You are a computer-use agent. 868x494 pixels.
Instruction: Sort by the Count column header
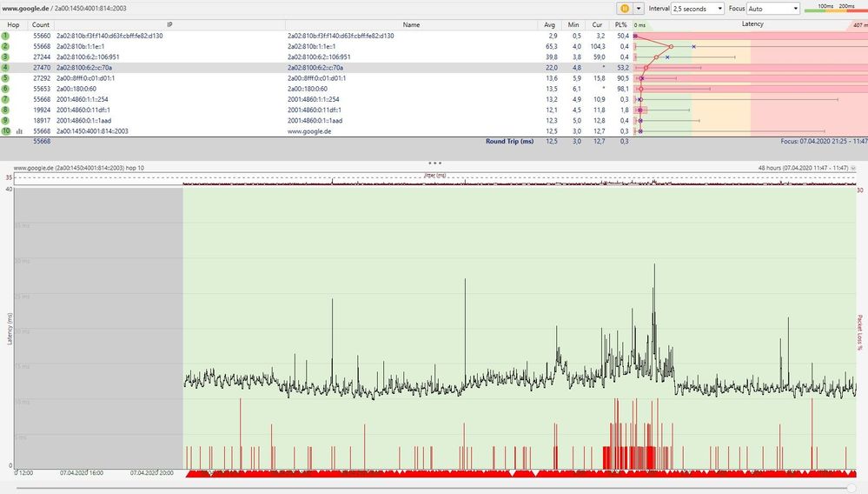point(40,24)
